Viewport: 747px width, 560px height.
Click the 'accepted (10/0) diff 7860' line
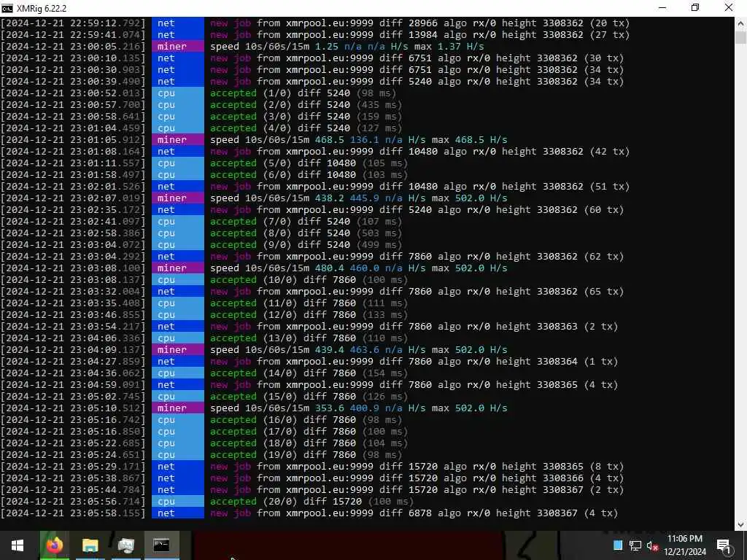204,280
